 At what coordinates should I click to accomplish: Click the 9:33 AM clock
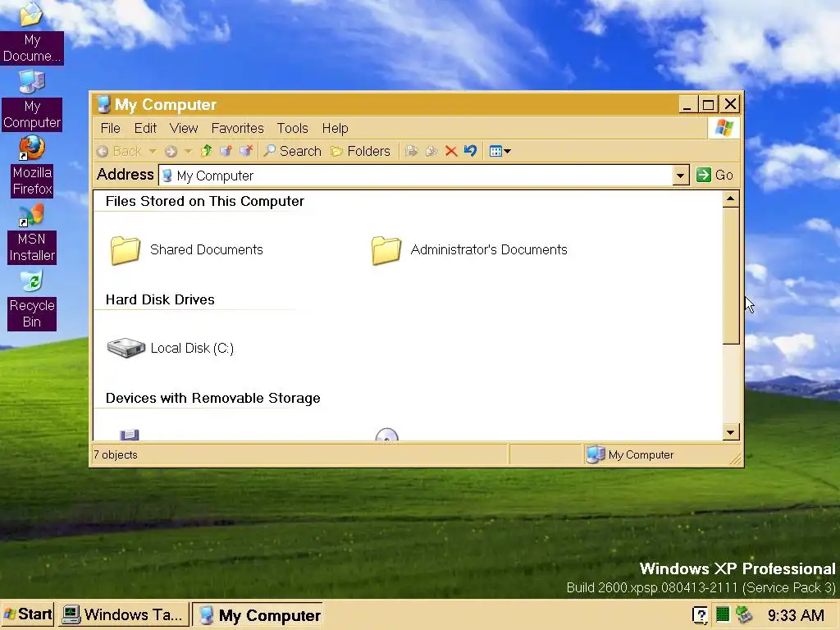tap(796, 614)
